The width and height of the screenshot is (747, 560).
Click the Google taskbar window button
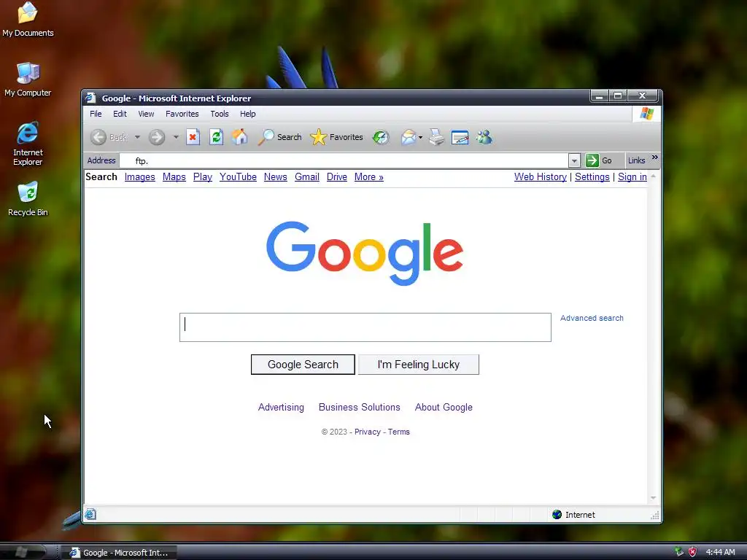click(x=119, y=553)
